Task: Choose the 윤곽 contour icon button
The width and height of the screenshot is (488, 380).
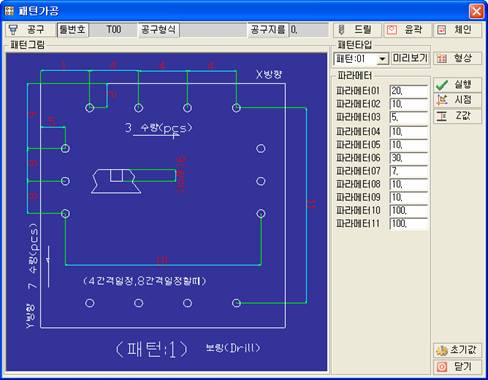Action: pyautogui.click(x=407, y=30)
